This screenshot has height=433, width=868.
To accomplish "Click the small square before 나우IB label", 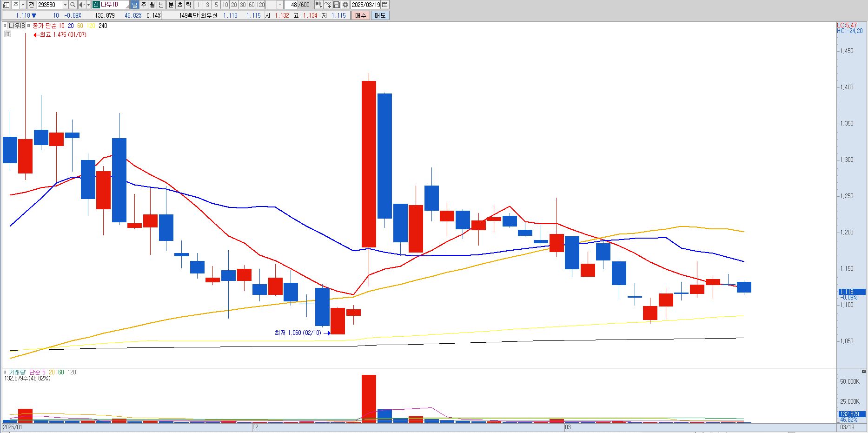I will tap(5, 26).
